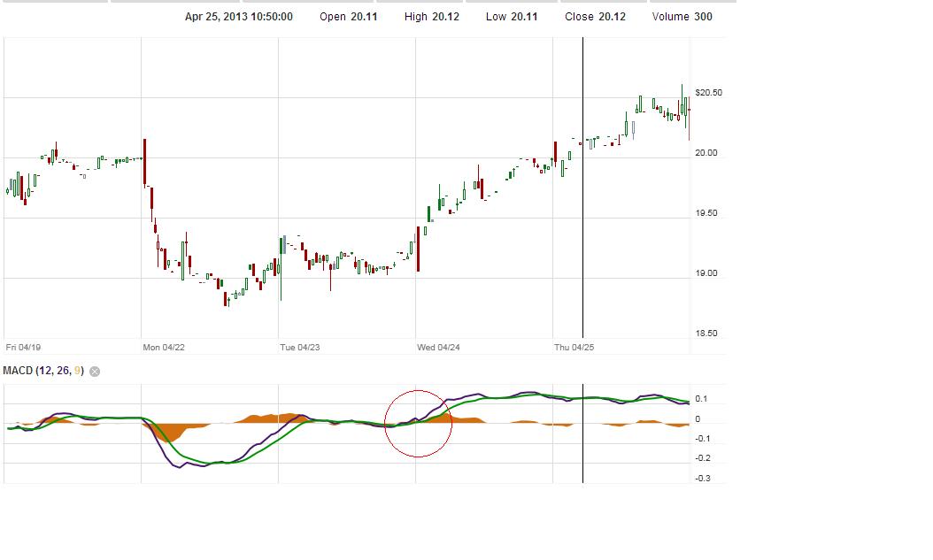Remove the MACD indicator with its X icon

tap(95, 372)
